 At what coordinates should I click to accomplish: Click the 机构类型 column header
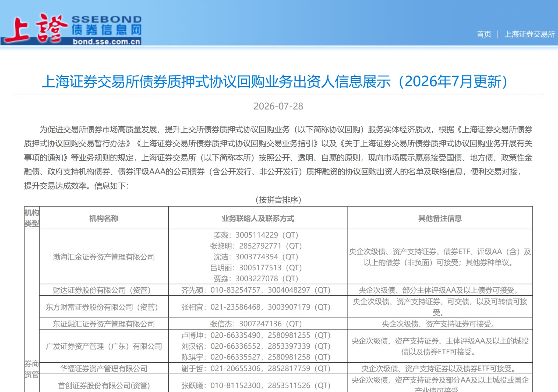tap(32, 218)
